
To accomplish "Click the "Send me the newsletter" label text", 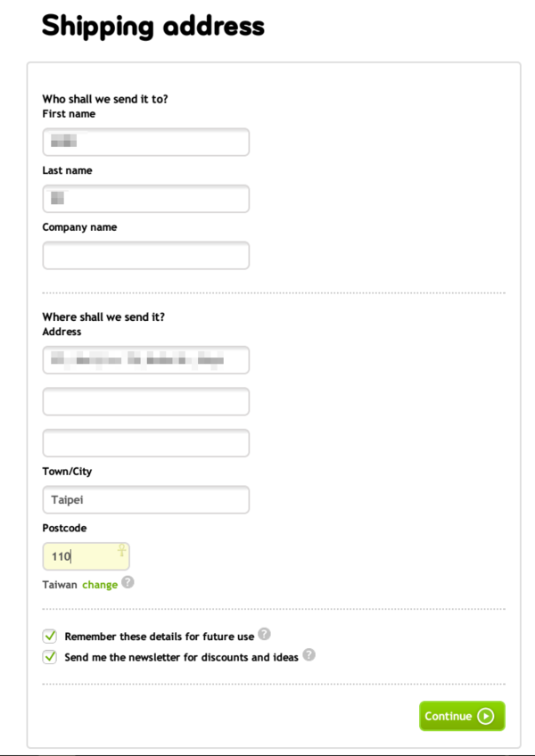I will pyautogui.click(x=182, y=657).
